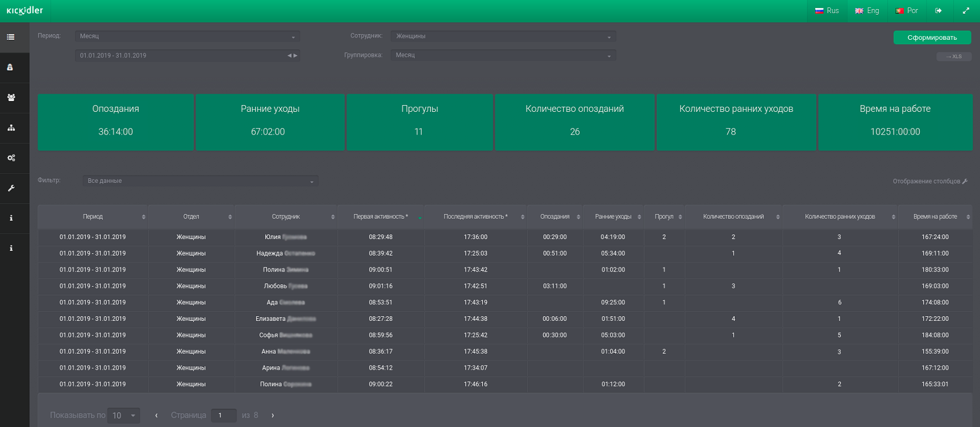Open the Сотрудник dropdown showing Женщины
980x427 pixels.
pos(502,36)
